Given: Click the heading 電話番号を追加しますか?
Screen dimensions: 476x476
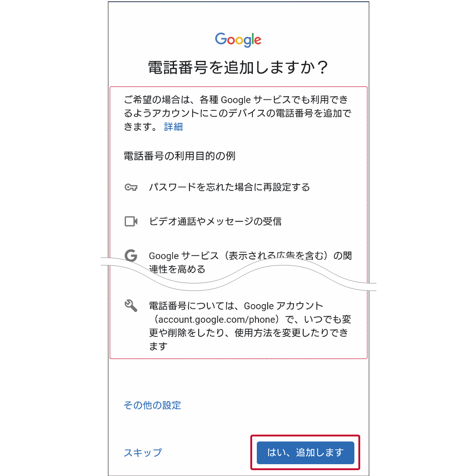Looking at the screenshot, I should 238,67.
